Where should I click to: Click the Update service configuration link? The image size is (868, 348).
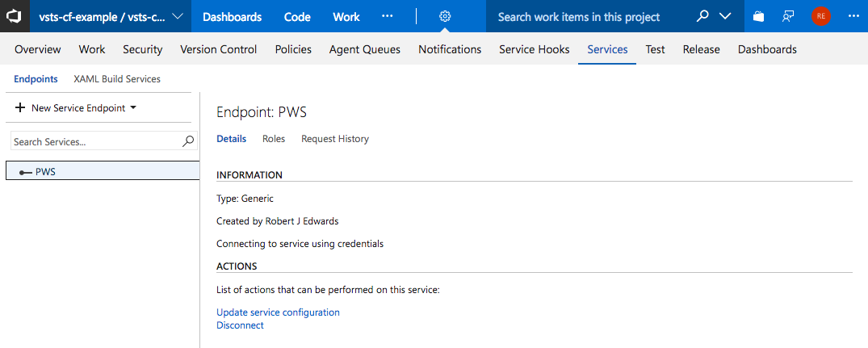(x=278, y=312)
